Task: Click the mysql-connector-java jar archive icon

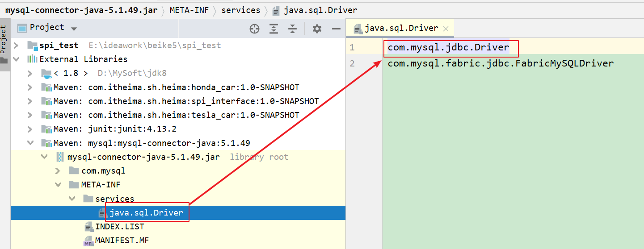Action: 60,157
